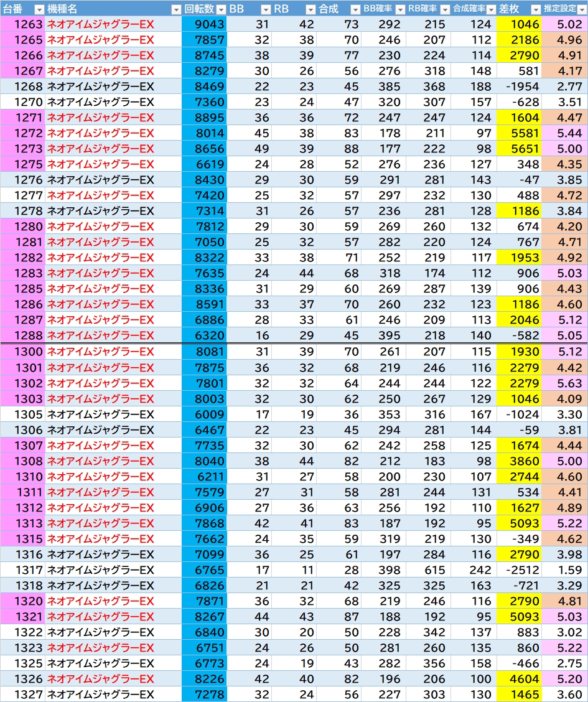Open the 差枚 column filter dropdown
588x702 pixels.
536,9
